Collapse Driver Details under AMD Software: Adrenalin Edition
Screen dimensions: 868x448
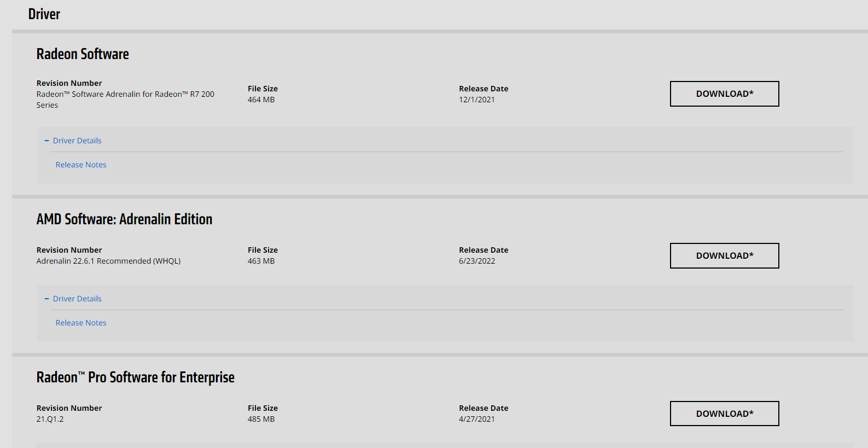click(x=77, y=299)
